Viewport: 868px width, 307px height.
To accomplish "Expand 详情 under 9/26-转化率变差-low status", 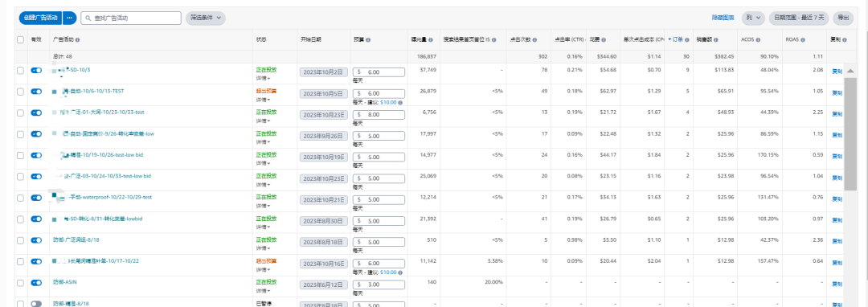I will click(x=263, y=142).
